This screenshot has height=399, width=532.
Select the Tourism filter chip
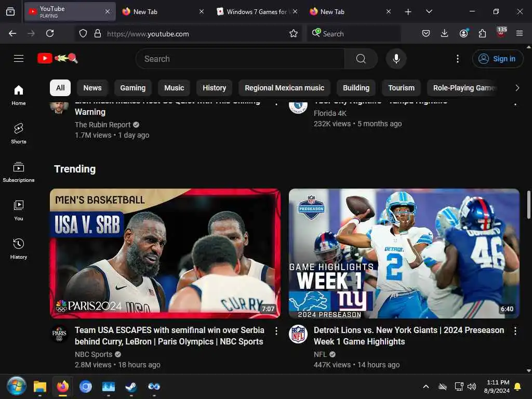[401, 88]
